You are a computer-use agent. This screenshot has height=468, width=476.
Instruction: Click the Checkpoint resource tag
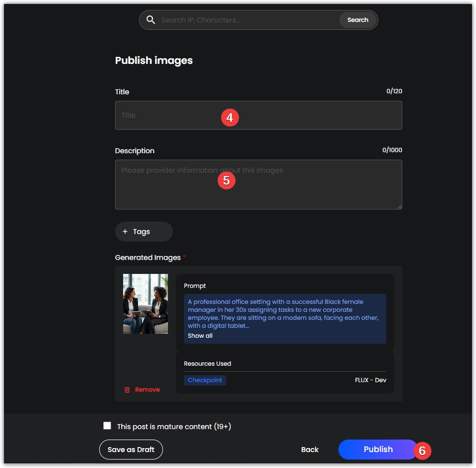(205, 380)
